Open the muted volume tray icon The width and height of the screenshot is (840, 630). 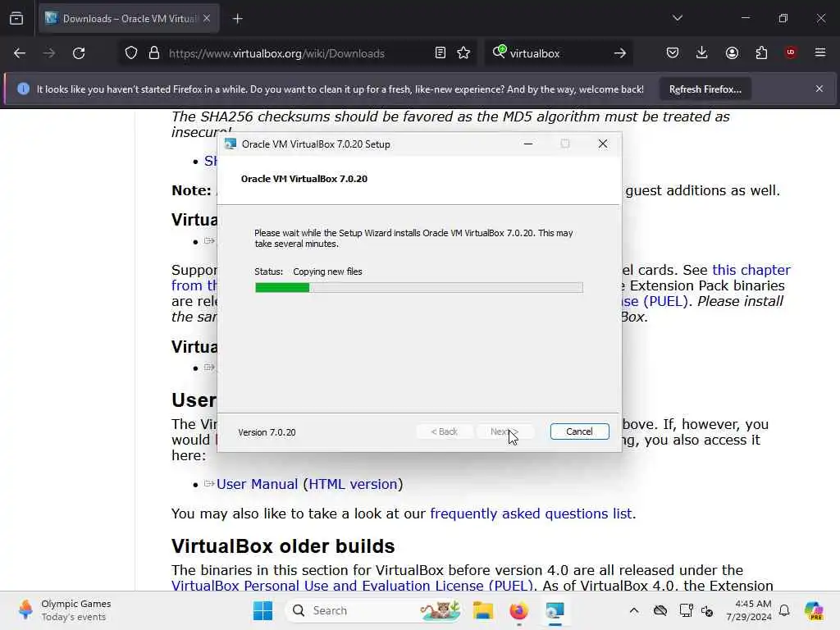707,610
